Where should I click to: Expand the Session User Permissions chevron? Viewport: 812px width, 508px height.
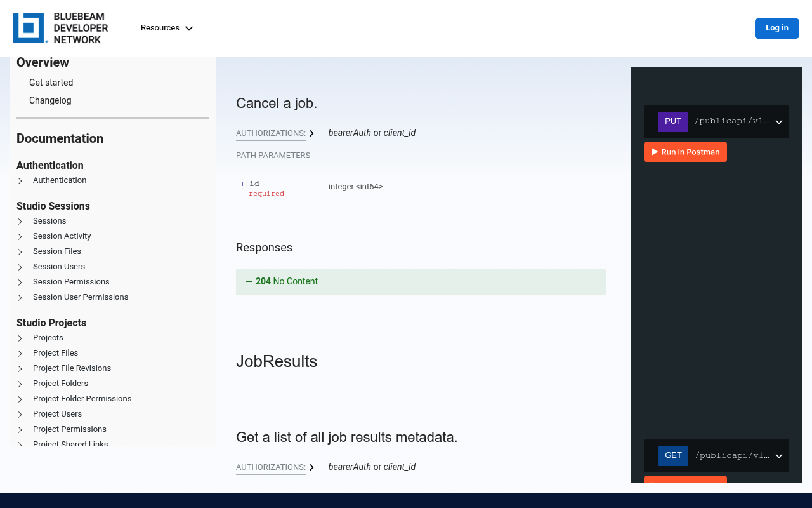pos(20,298)
